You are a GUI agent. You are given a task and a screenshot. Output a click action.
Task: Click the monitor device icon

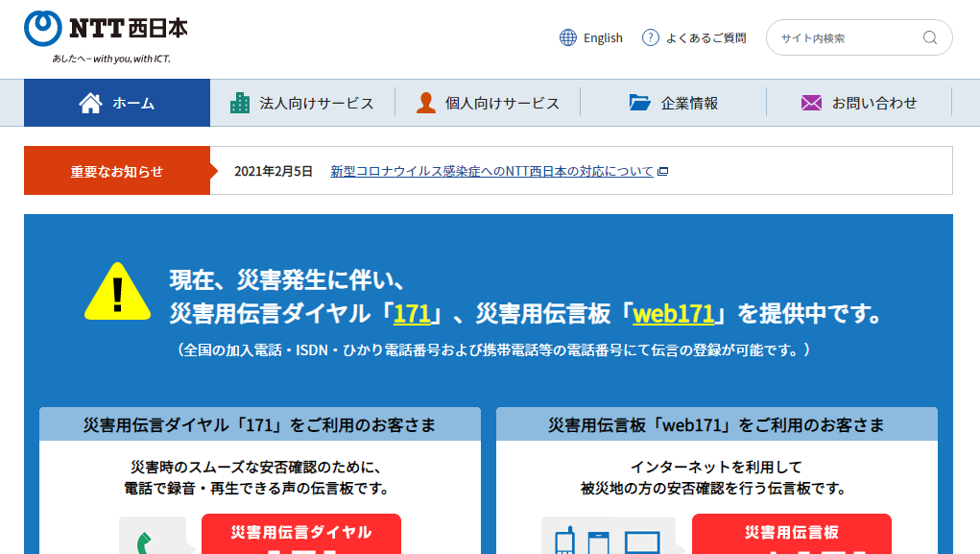click(642, 542)
